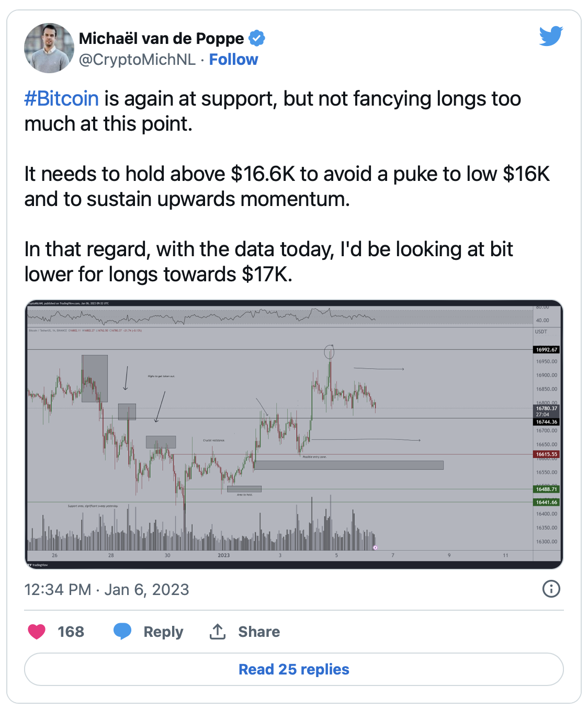Click the Share label
Image resolution: width=588 pixels, height=709 pixels.
pos(259,632)
